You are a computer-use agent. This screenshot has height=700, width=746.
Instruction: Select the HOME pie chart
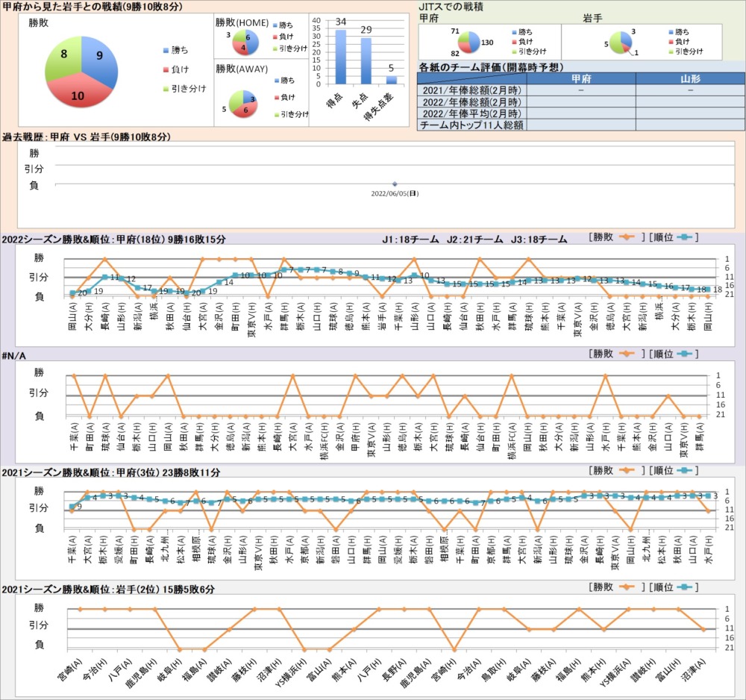pos(245,43)
